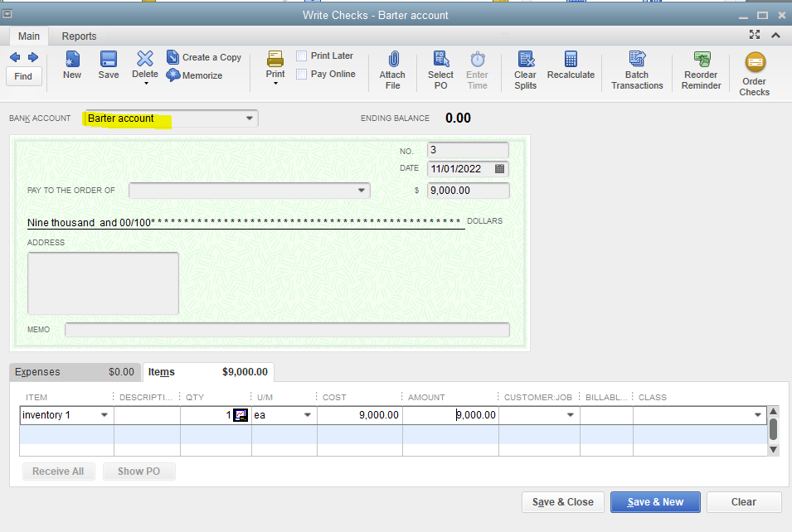Switch to the Main ribbon tab

pyautogui.click(x=29, y=36)
